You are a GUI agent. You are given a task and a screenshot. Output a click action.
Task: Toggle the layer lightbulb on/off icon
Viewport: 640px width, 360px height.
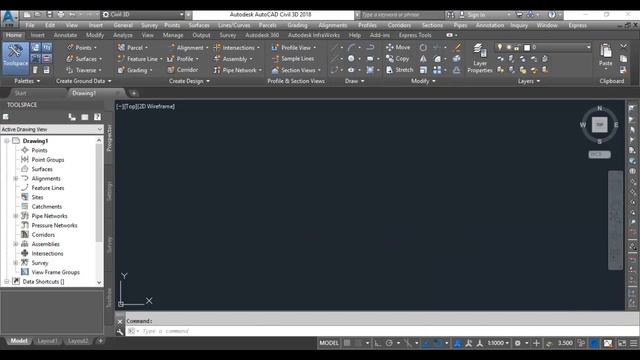coord(500,47)
